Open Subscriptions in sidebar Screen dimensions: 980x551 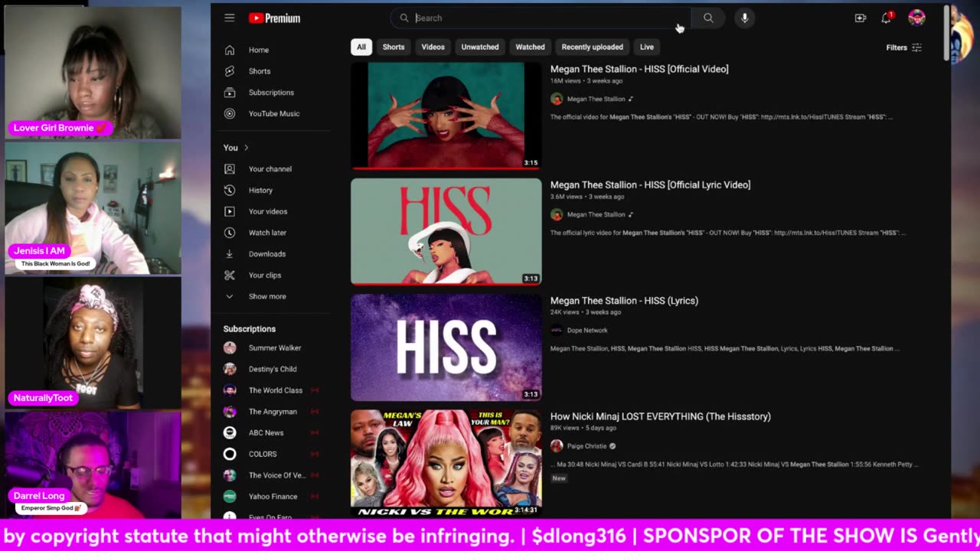tap(272, 93)
